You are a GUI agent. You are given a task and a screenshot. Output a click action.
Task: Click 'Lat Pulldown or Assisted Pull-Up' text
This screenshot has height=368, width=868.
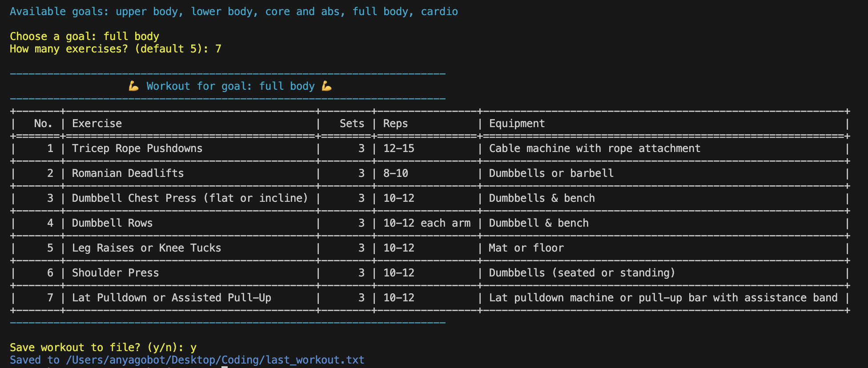171,298
